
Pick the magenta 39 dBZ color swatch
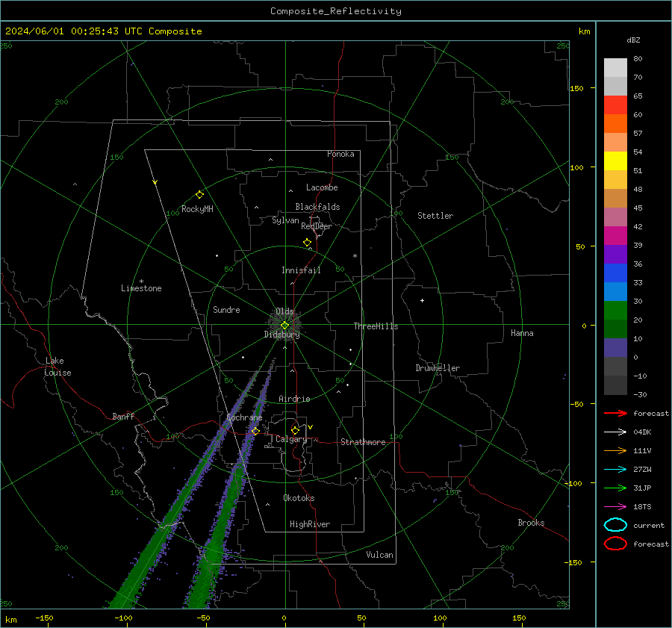(x=615, y=235)
